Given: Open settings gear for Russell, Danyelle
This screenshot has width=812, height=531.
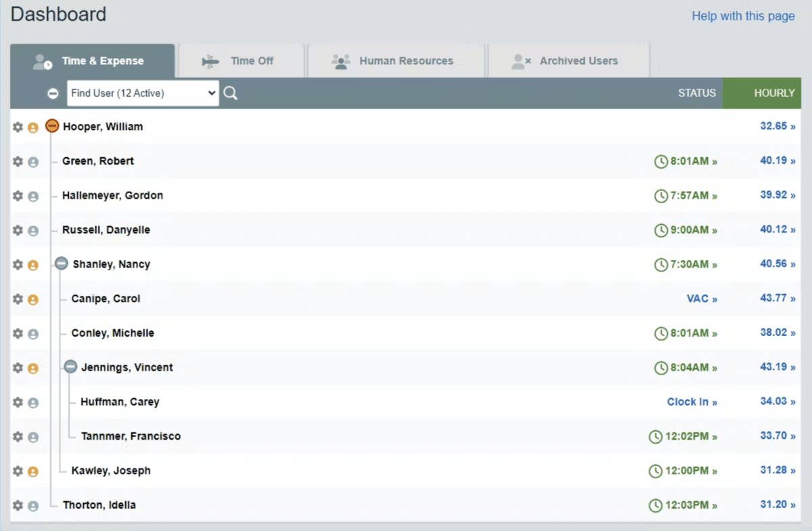Looking at the screenshot, I should point(18,230).
